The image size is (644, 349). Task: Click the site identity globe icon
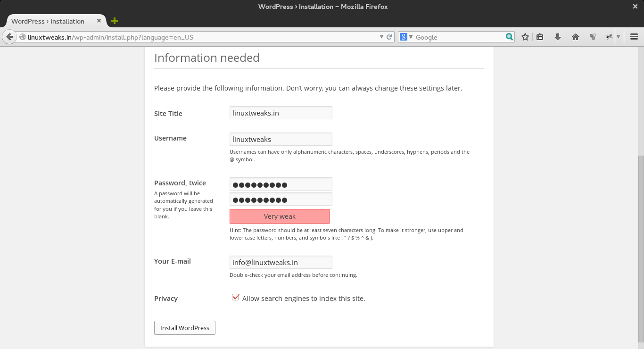pos(22,37)
